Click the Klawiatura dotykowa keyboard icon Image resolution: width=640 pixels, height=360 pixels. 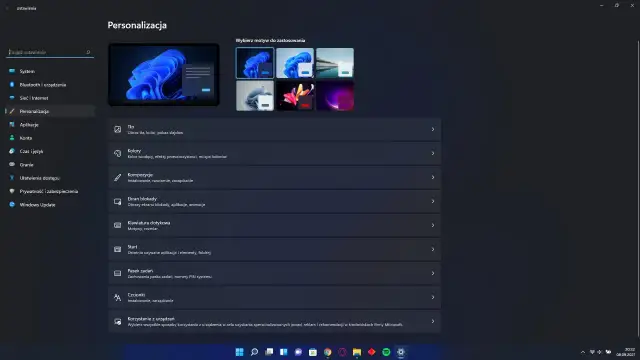click(x=118, y=225)
